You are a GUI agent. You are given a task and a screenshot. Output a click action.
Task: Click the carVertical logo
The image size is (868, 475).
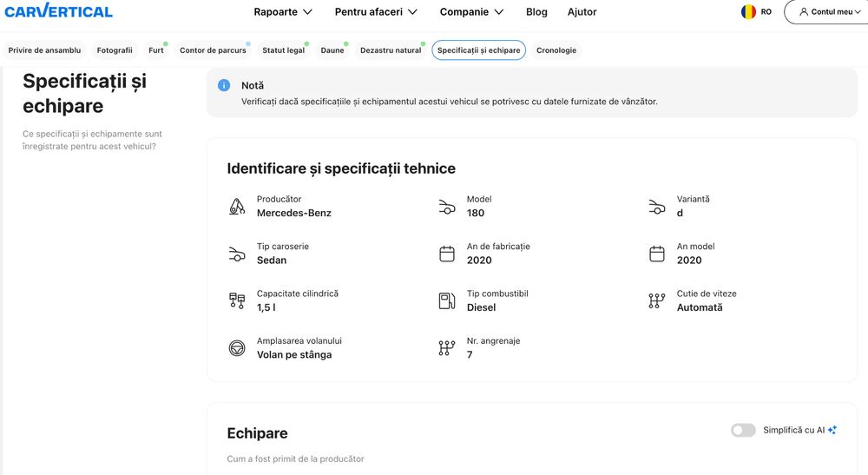[x=58, y=10]
